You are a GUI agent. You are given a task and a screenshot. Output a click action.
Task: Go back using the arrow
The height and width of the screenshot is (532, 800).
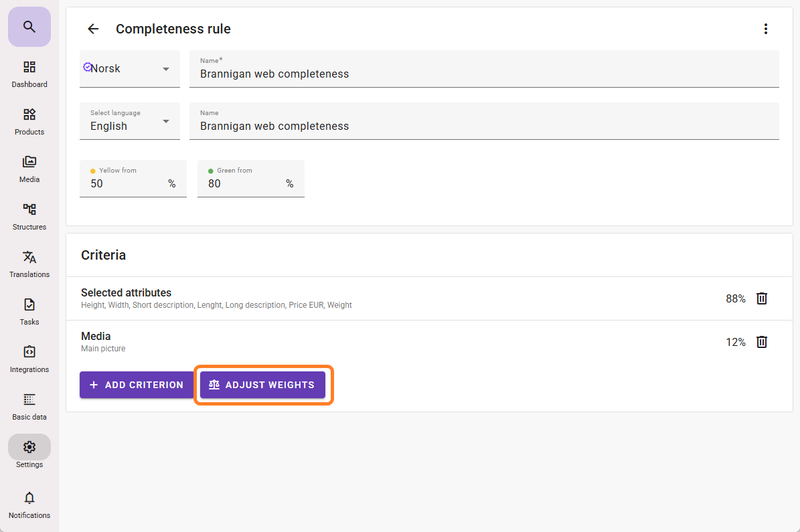pos(93,29)
